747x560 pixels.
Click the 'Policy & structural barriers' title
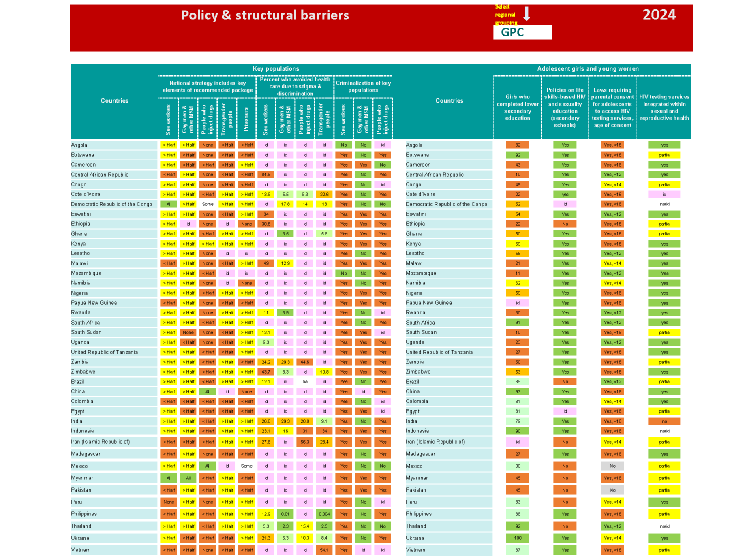[265, 15]
